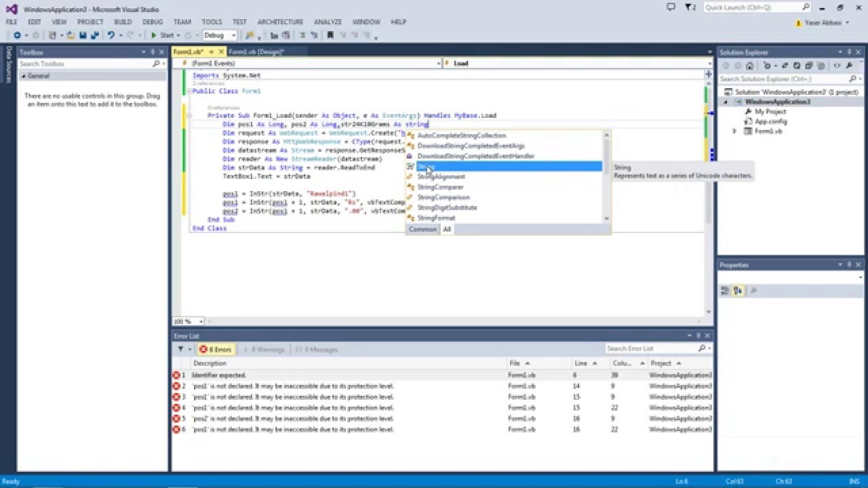
Task: Click Alphabetical sort icon in Properties panel
Action: click(x=738, y=291)
